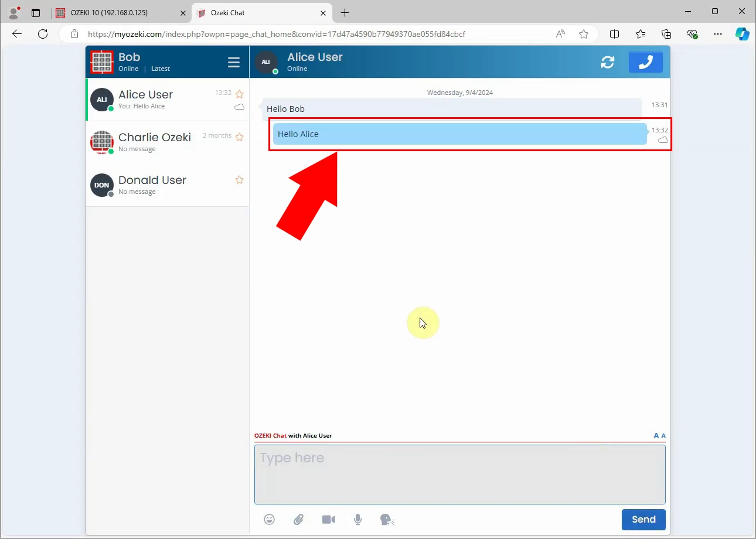Click the browser address bar URL

pos(277,34)
